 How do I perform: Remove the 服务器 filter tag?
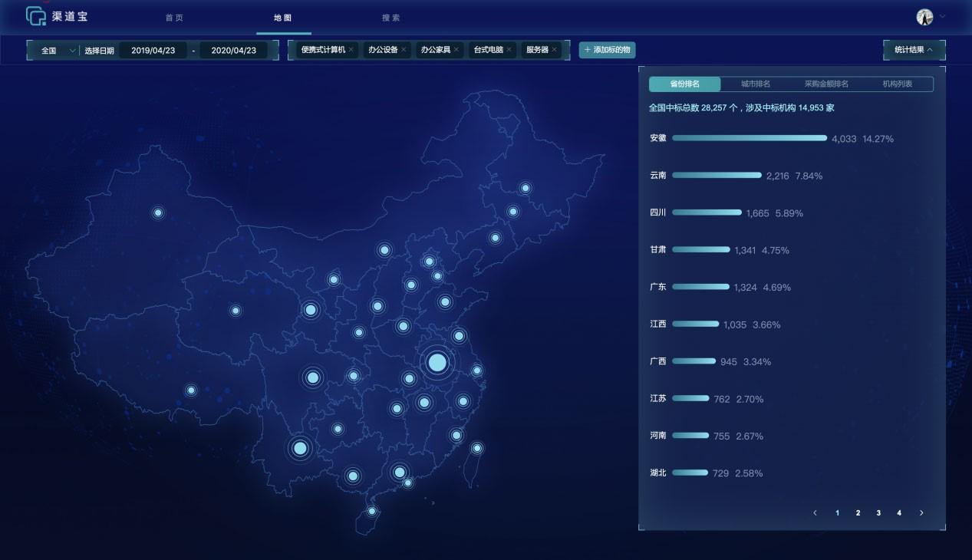[x=555, y=50]
